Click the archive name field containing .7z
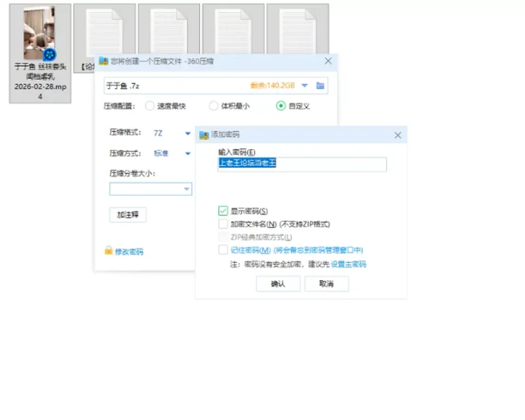The height and width of the screenshot is (420, 525). (x=216, y=86)
